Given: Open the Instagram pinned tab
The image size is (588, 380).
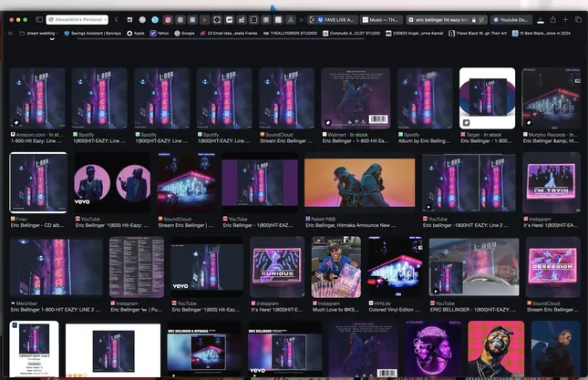Looking at the screenshot, I should (x=168, y=19).
